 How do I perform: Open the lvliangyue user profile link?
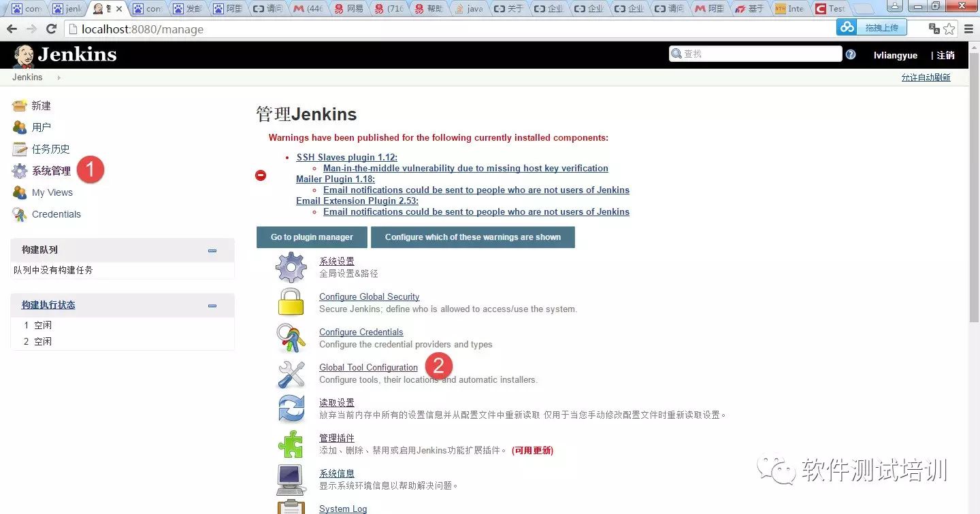coord(896,55)
